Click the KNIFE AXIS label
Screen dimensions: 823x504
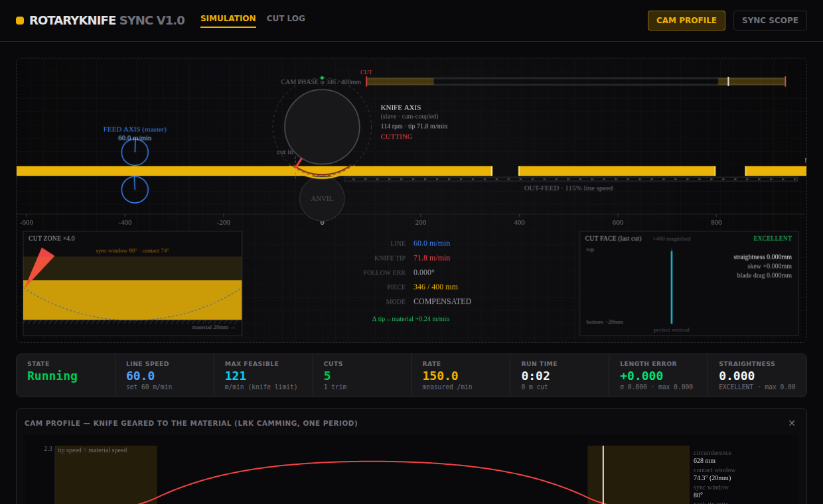point(401,107)
